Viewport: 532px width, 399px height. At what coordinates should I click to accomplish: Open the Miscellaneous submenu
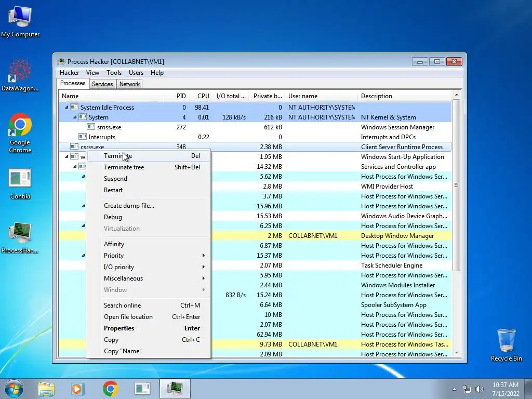[x=148, y=278]
